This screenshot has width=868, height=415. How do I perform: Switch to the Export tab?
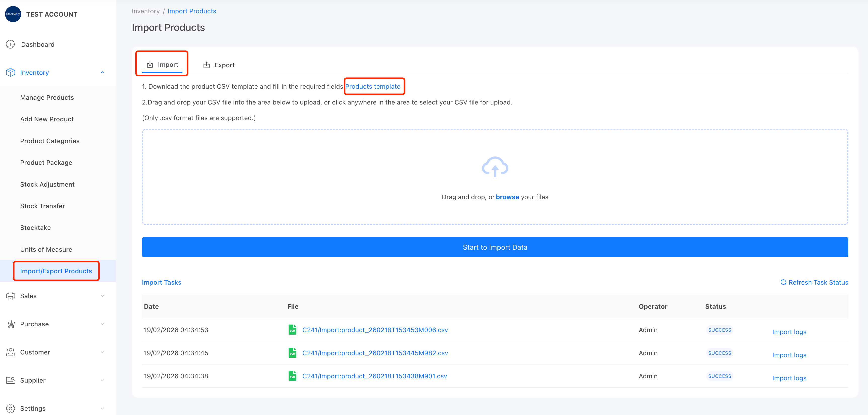tap(219, 65)
